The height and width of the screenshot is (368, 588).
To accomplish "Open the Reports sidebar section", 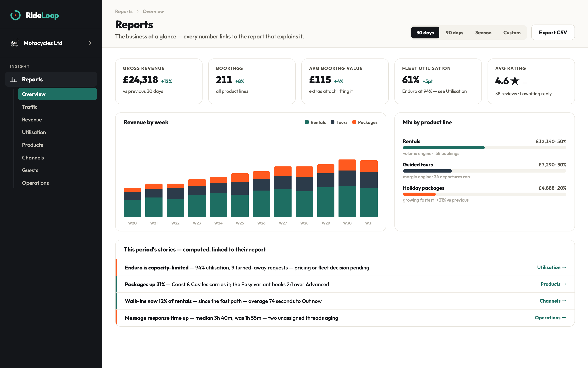I will click(51, 79).
